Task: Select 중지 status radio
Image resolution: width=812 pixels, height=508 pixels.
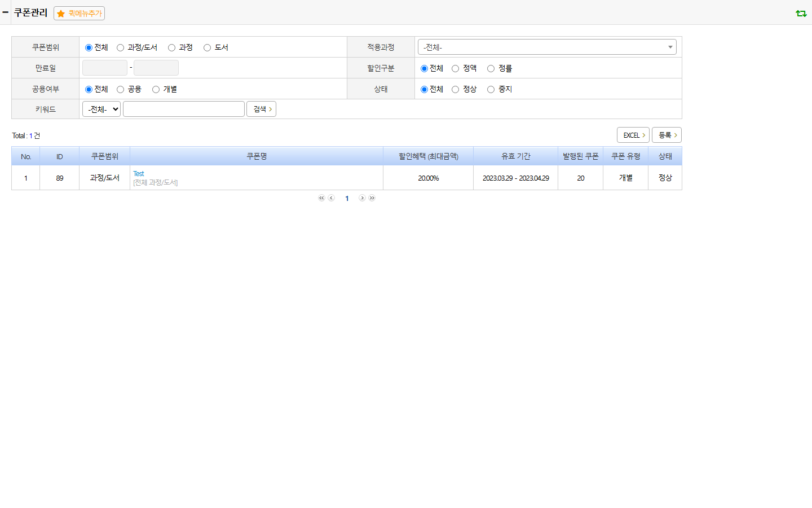Action: click(491, 89)
